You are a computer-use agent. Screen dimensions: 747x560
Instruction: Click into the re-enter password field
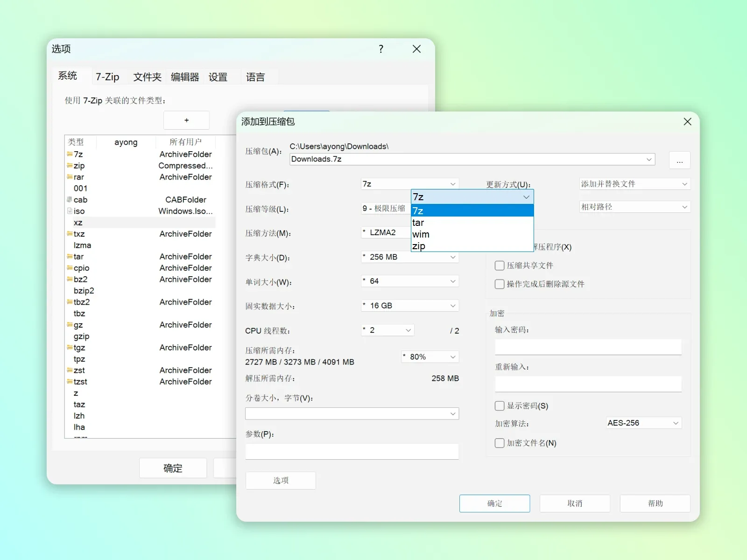point(588,384)
